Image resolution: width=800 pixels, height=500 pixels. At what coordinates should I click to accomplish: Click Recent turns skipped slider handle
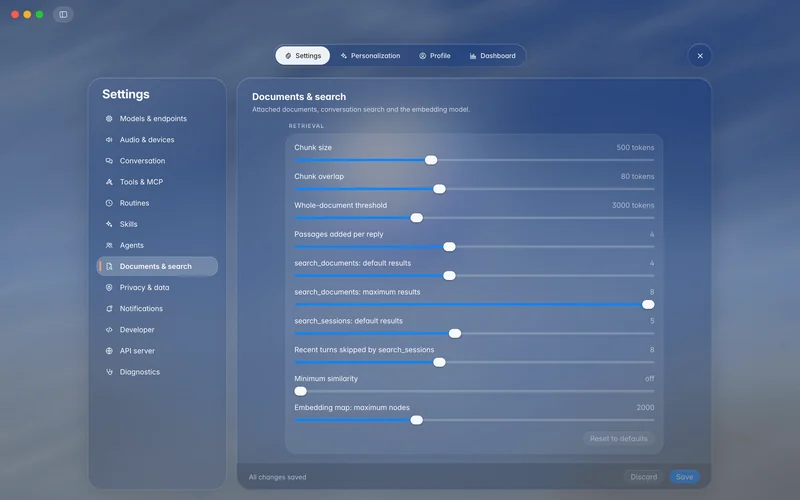tap(439, 363)
